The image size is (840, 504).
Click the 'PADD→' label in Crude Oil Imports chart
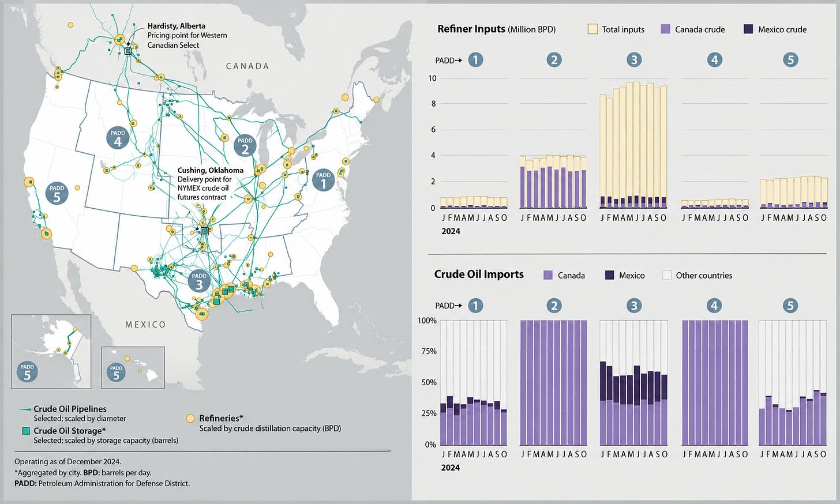[449, 306]
